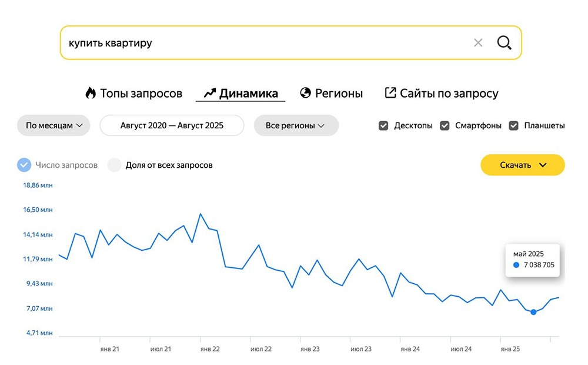Image resolution: width=588 pixels, height=365 pixels.
Task: Click the external link icon for sites
Action: [390, 93]
